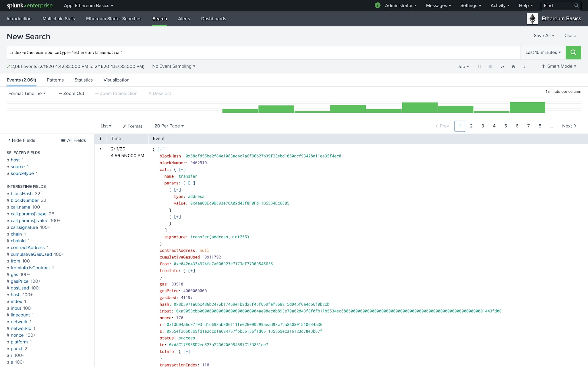
Task: Click the green health status indicator
Action: coord(378,5)
